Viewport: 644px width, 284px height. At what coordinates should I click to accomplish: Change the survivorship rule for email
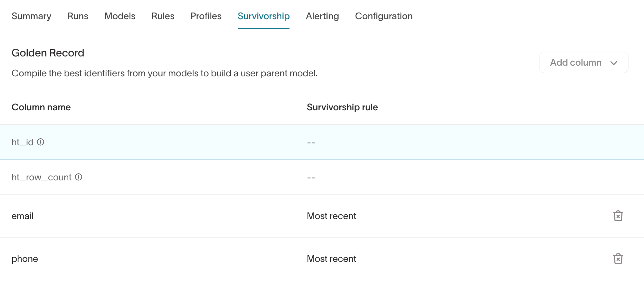pos(331,216)
